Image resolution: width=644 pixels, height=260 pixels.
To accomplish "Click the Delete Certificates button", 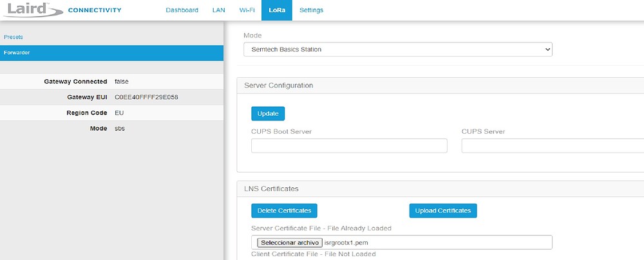I will coord(284,210).
